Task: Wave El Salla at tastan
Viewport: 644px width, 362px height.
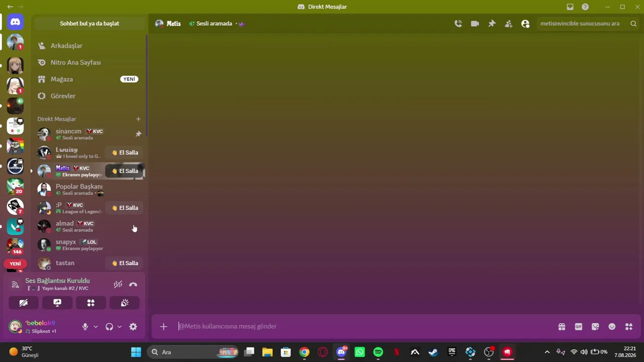Action: [x=125, y=263]
